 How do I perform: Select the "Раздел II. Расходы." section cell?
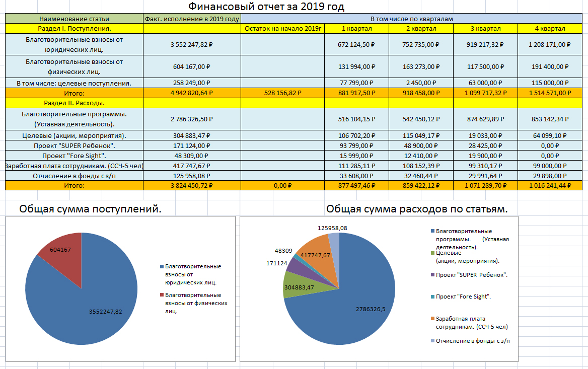tap(74, 103)
